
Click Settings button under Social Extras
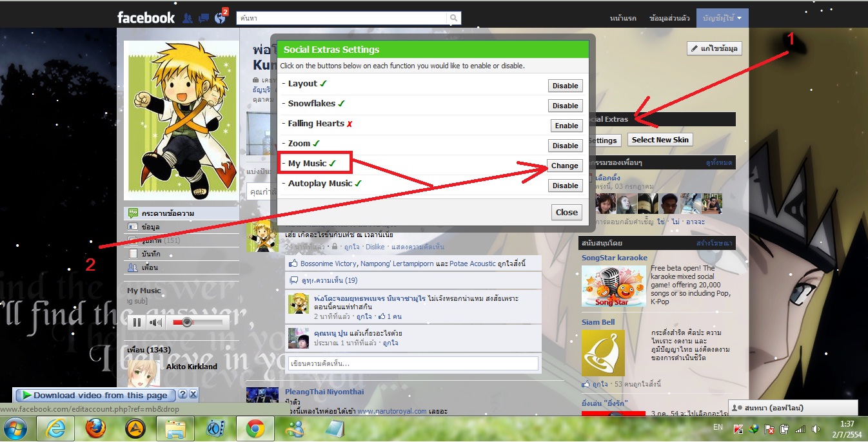point(603,140)
